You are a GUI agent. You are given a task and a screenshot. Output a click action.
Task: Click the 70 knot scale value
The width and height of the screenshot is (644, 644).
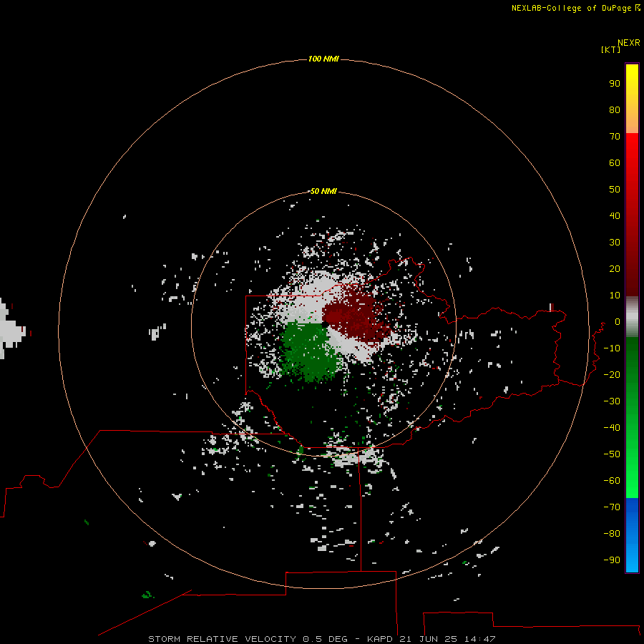[615, 137]
